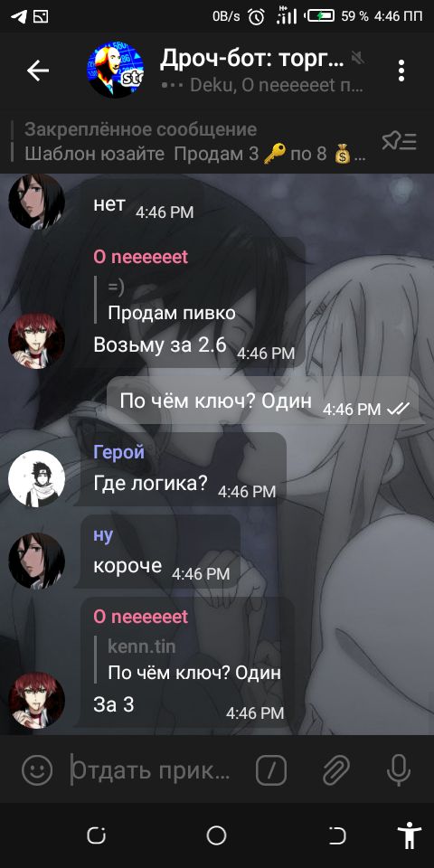Tap the back arrow to leave chat

[x=38, y=71]
